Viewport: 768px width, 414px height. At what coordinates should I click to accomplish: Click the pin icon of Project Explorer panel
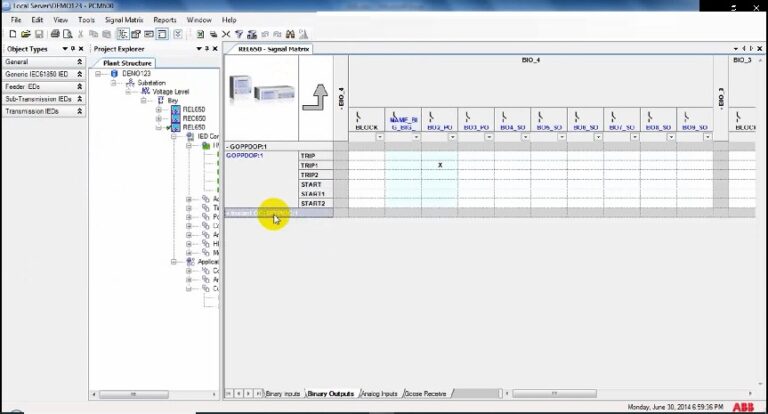point(207,49)
